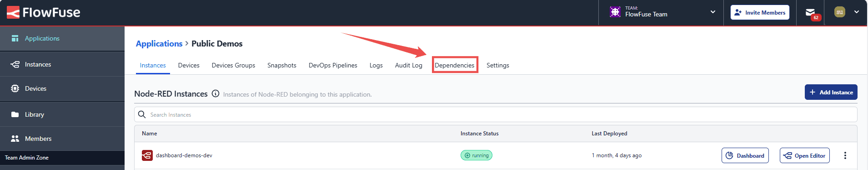Click the Search Instances field

pos(496,114)
